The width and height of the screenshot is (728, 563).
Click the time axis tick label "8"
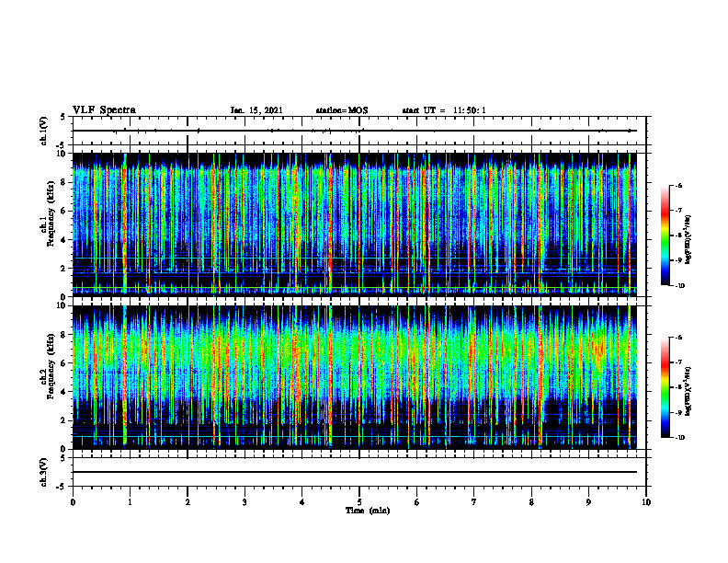click(531, 502)
